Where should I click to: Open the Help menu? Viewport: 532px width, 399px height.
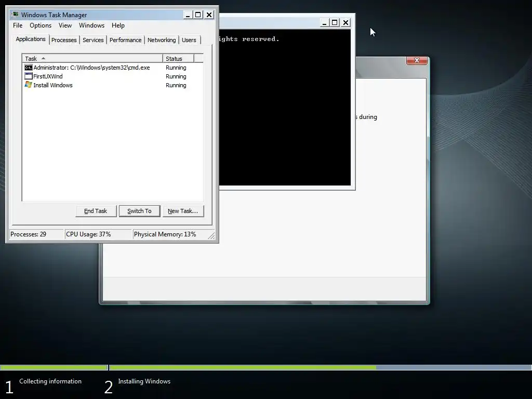(118, 25)
